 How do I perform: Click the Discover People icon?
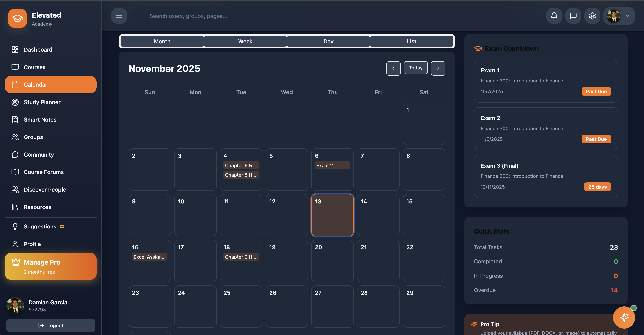15,190
